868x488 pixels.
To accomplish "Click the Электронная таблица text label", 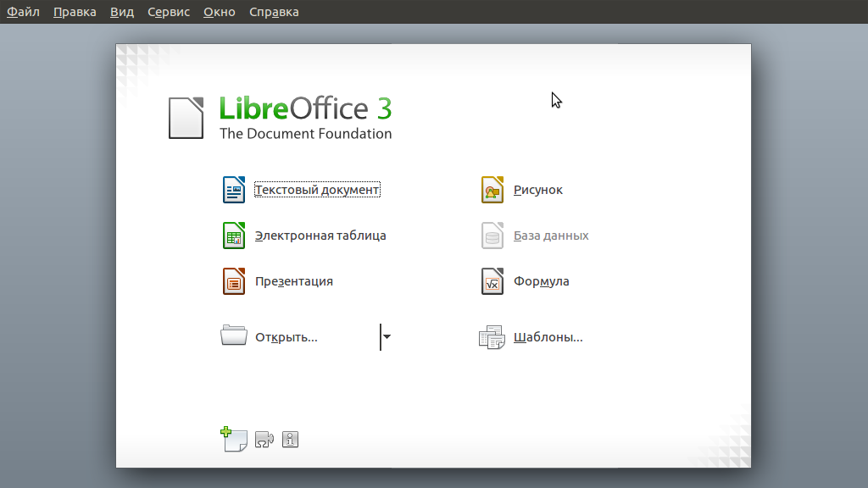I will (320, 236).
